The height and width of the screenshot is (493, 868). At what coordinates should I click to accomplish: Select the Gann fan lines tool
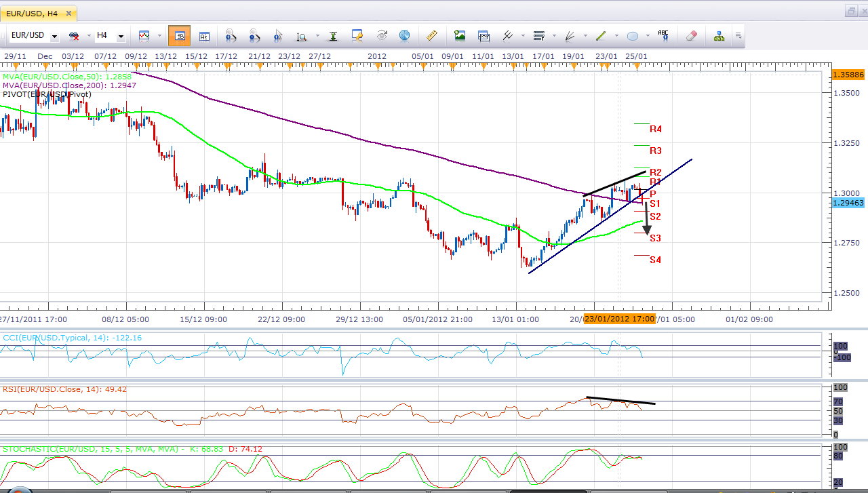coord(570,36)
